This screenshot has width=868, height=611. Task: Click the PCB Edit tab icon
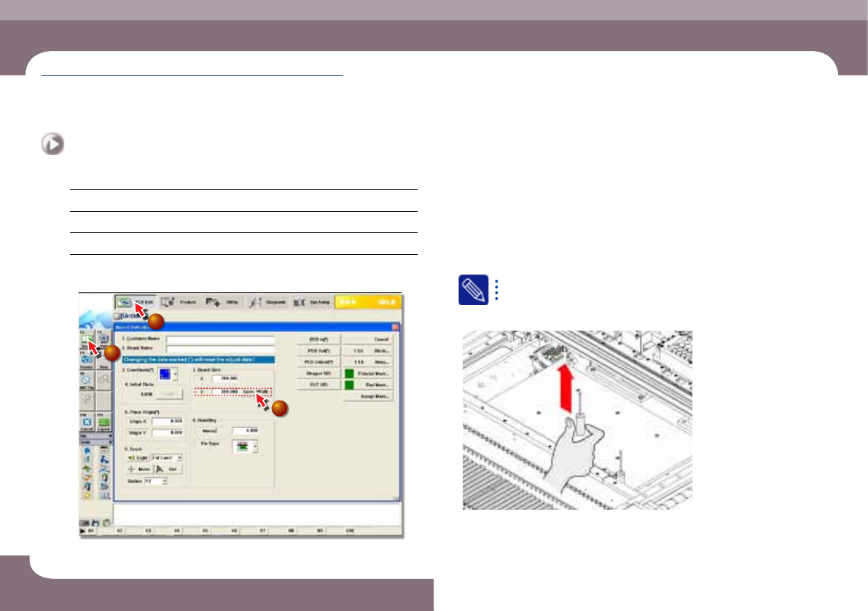pyautogui.click(x=123, y=302)
